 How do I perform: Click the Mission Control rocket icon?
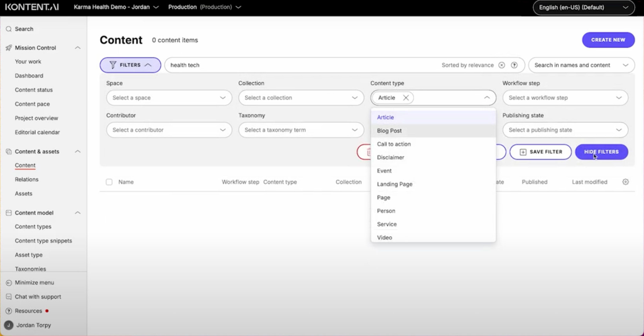[9, 48]
